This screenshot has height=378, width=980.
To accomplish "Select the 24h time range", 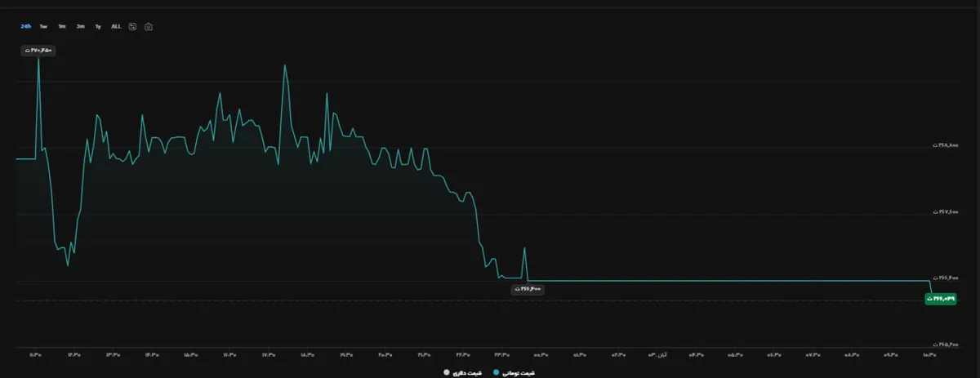I will pyautogui.click(x=26, y=26).
